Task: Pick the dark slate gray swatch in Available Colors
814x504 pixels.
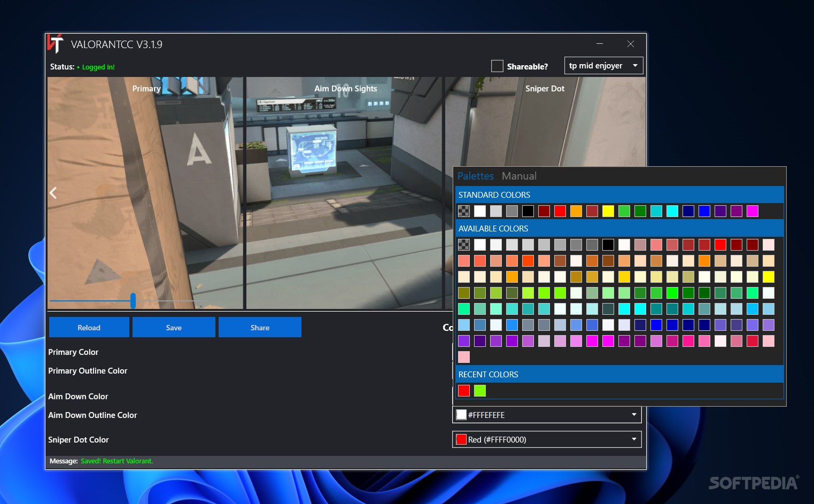Action: [608, 309]
